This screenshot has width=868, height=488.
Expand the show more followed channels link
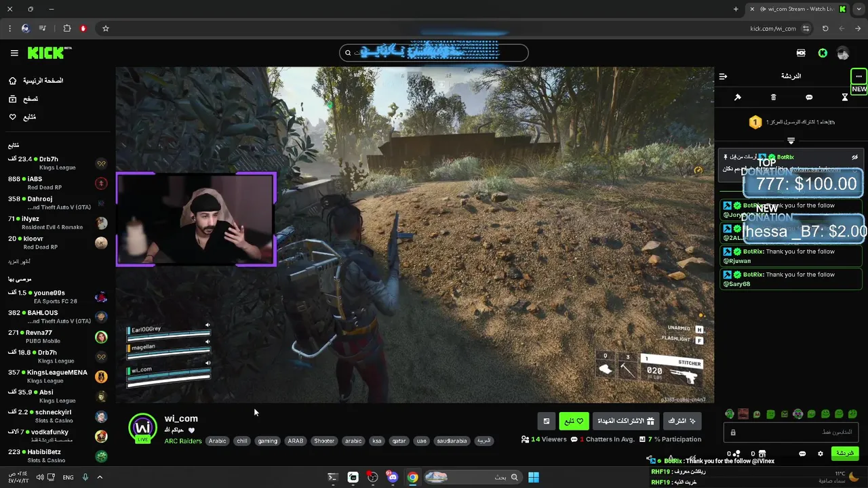point(19,262)
